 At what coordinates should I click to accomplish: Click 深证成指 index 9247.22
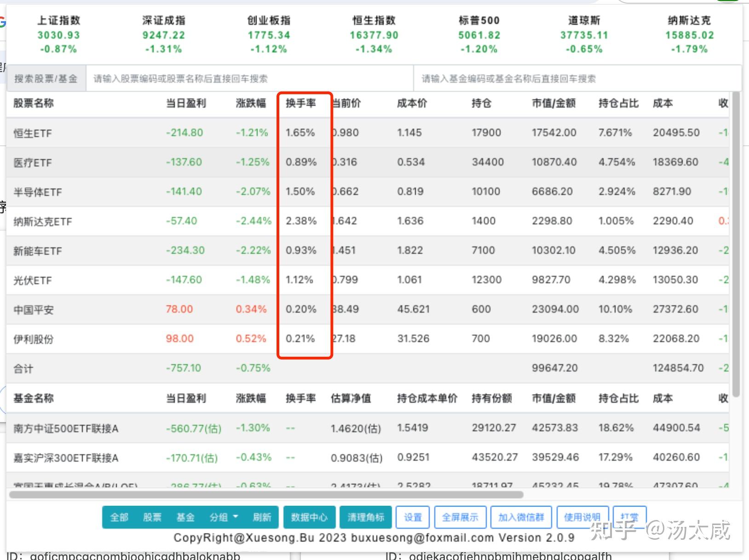click(163, 34)
